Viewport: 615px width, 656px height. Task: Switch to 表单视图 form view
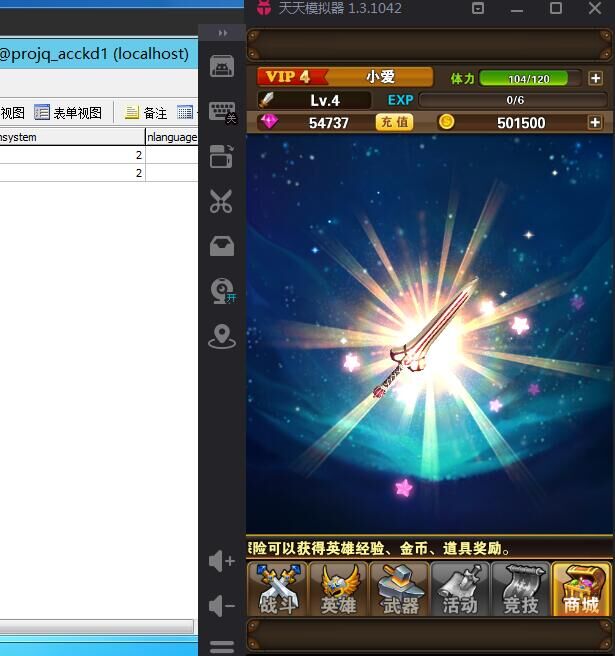click(68, 113)
